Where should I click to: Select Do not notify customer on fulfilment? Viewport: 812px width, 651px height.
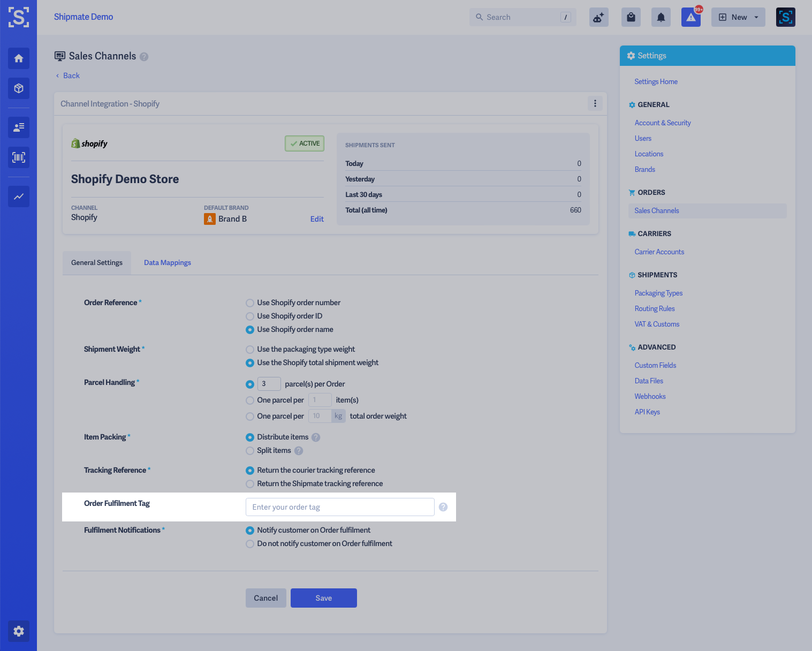249,543
